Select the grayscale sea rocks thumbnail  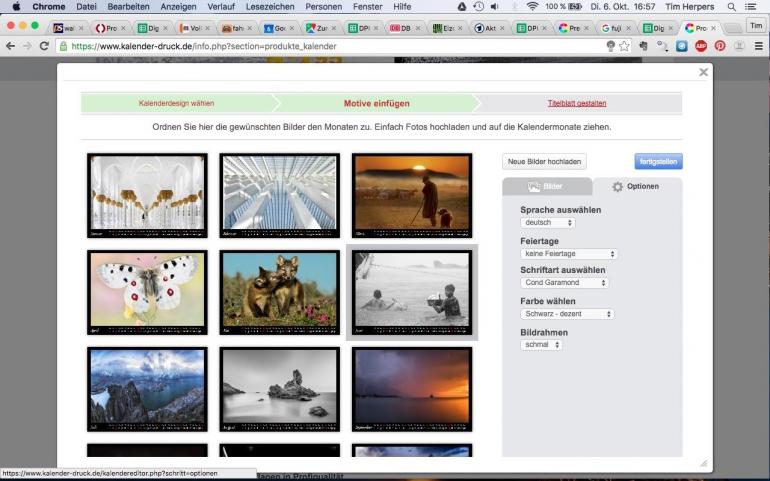(279, 389)
